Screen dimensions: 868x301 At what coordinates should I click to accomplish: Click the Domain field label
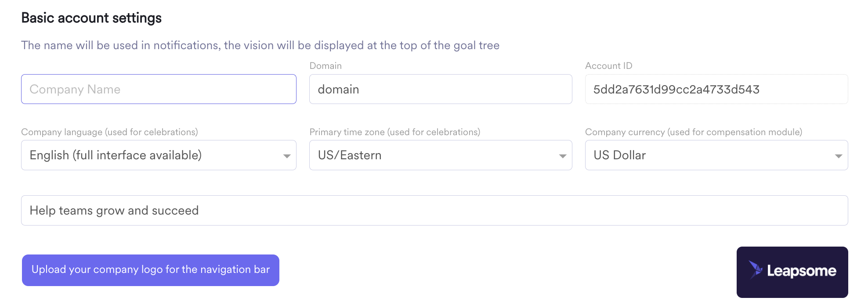(x=325, y=66)
